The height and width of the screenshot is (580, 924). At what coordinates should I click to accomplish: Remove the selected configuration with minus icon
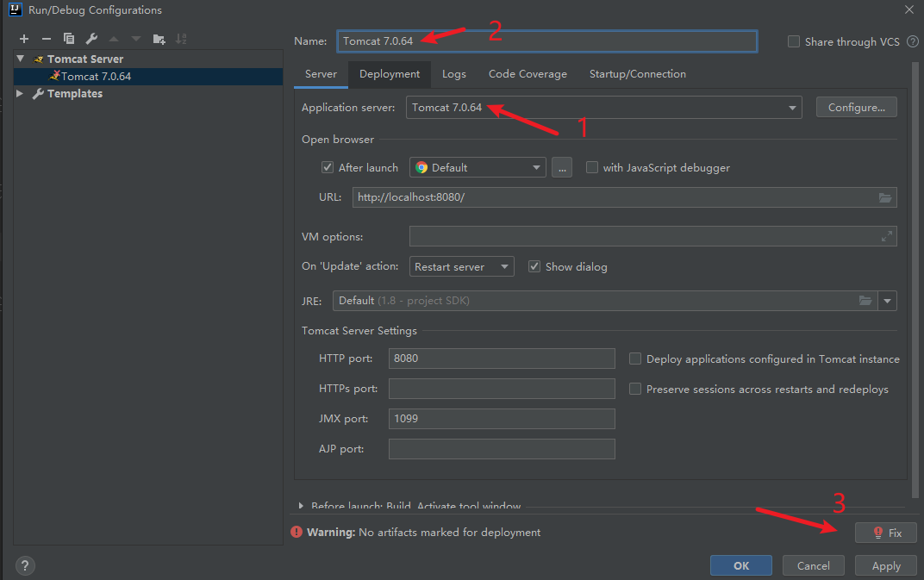pos(46,39)
